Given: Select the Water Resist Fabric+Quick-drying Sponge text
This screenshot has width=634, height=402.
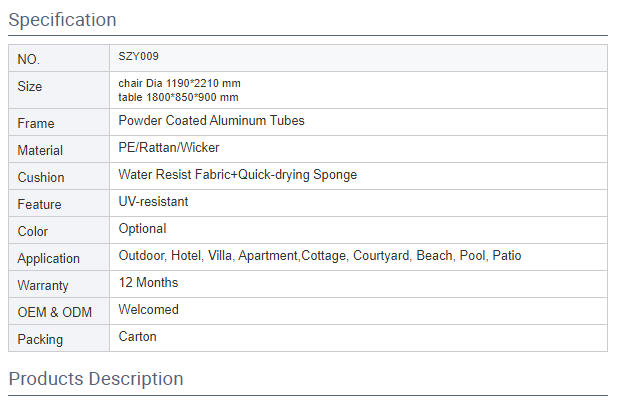Looking at the screenshot, I should click(x=237, y=175).
